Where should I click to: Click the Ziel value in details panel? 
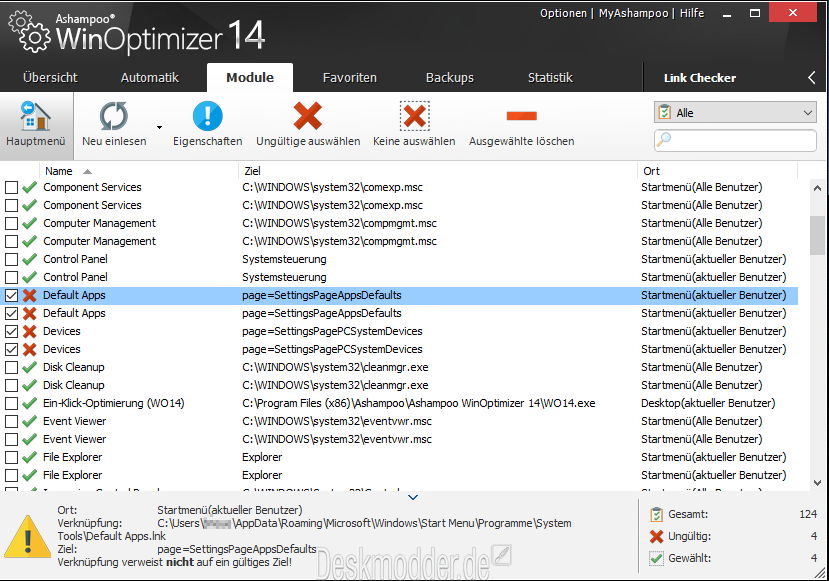237,549
